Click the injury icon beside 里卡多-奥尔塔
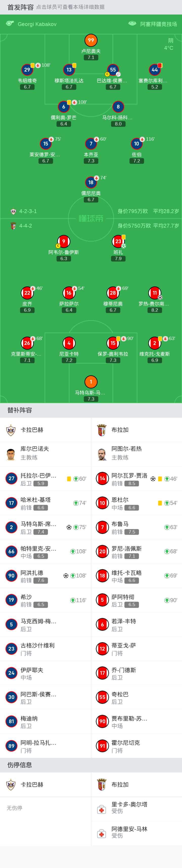The image size is (182, 868). 102,809
